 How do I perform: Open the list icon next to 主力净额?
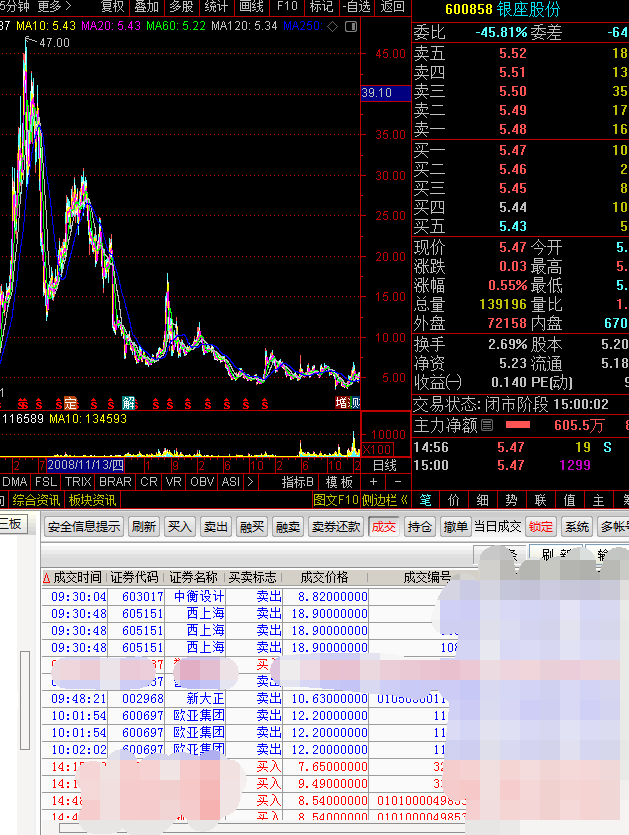[487, 425]
